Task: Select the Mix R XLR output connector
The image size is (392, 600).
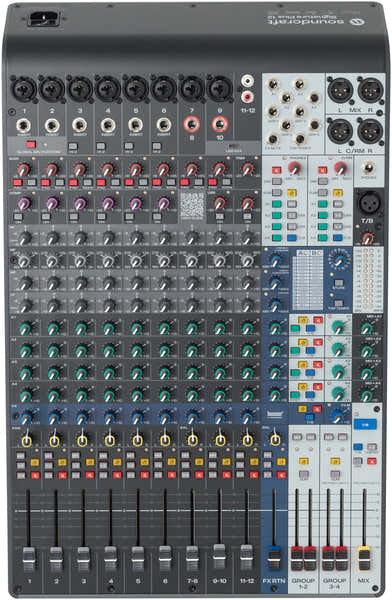Action: tap(370, 90)
